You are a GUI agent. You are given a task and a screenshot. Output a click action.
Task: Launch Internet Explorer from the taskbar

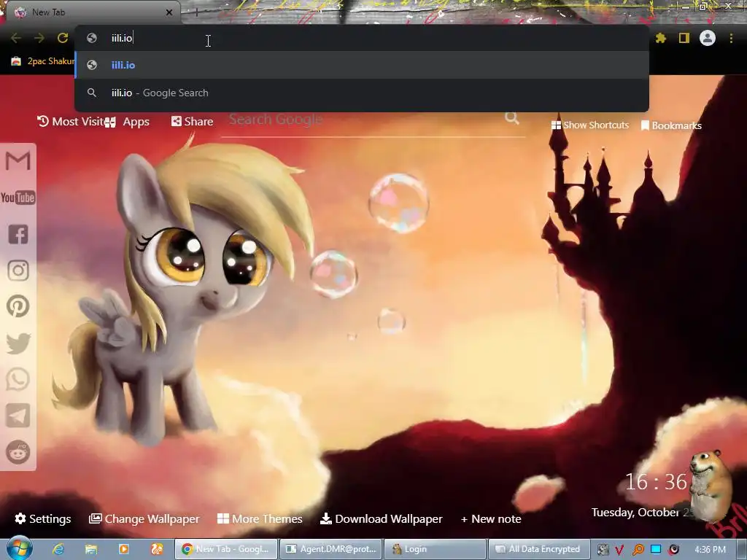pos(58,549)
